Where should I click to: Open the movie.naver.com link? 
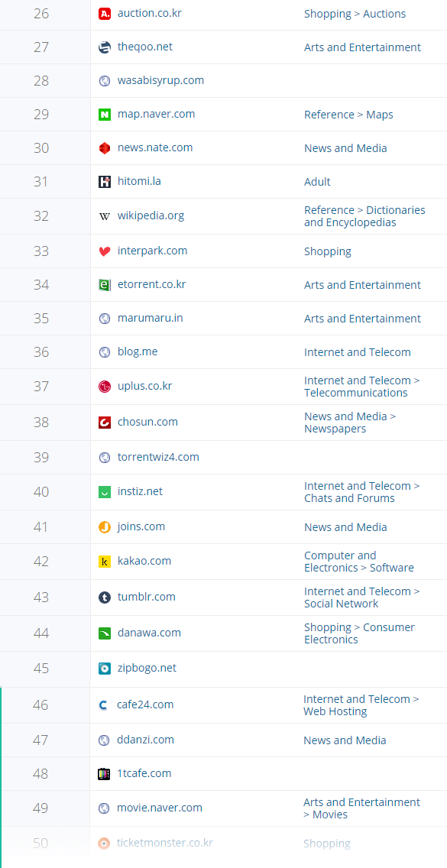coord(160,808)
